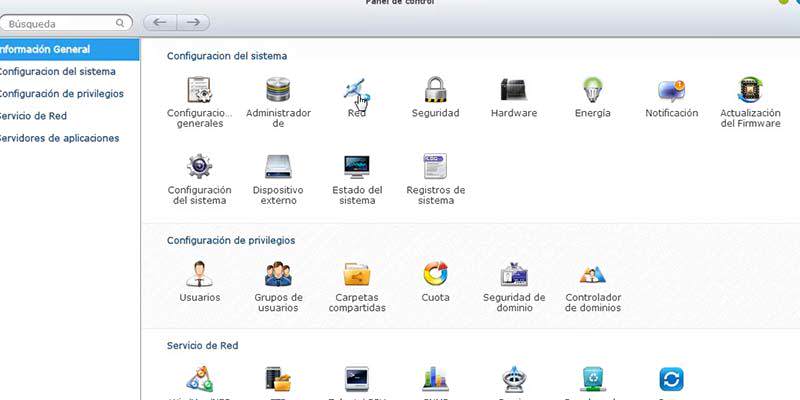
Task: Open the Estado del sistema monitor icon
Action: tap(357, 166)
